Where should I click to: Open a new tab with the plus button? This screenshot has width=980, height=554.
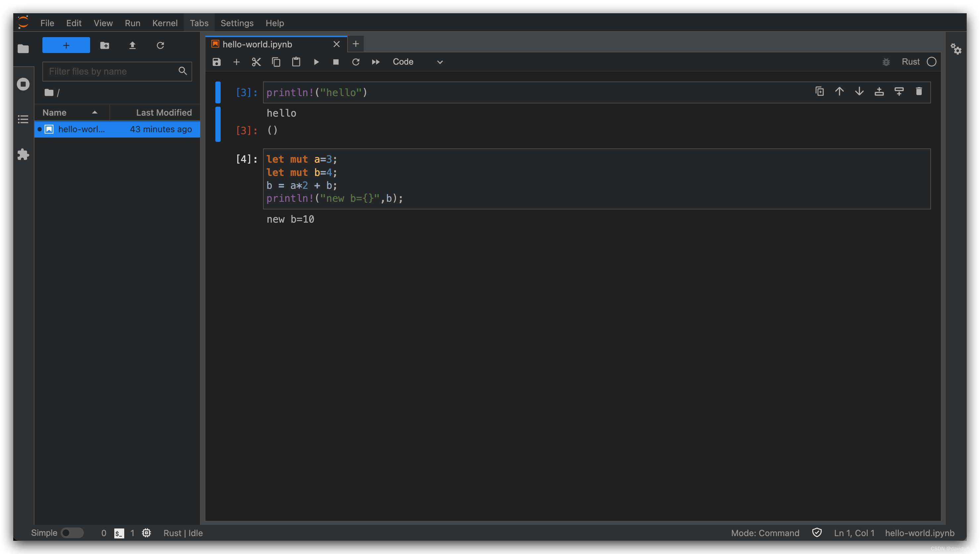click(355, 44)
